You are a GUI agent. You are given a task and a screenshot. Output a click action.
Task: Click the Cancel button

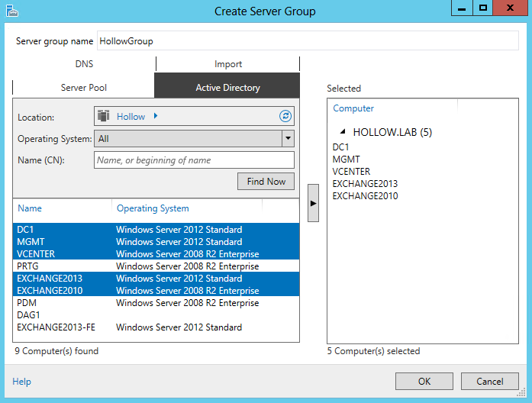(x=489, y=382)
